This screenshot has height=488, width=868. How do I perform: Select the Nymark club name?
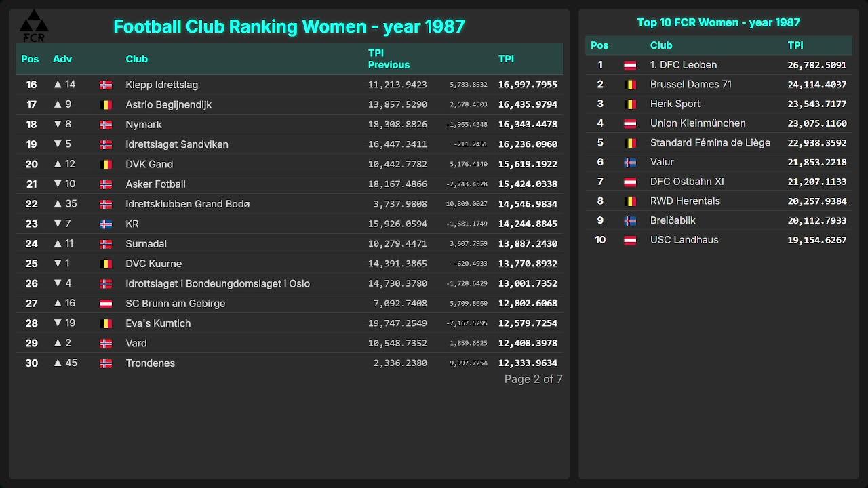coord(144,124)
